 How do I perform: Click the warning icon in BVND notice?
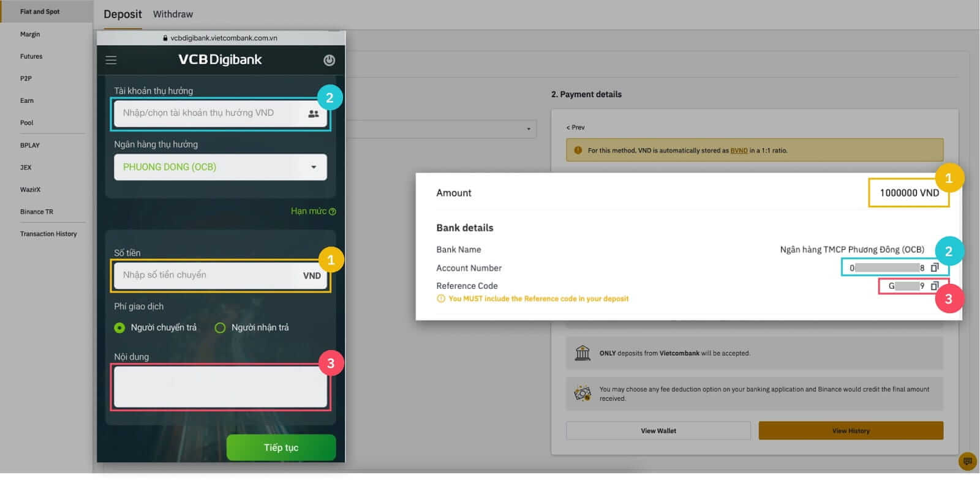pos(578,150)
